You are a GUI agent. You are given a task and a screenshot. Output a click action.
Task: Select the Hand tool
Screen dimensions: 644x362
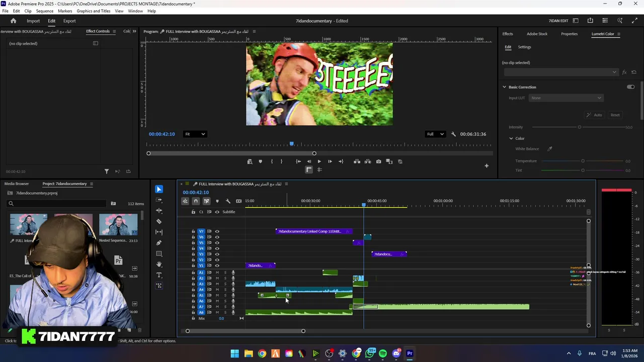click(159, 264)
